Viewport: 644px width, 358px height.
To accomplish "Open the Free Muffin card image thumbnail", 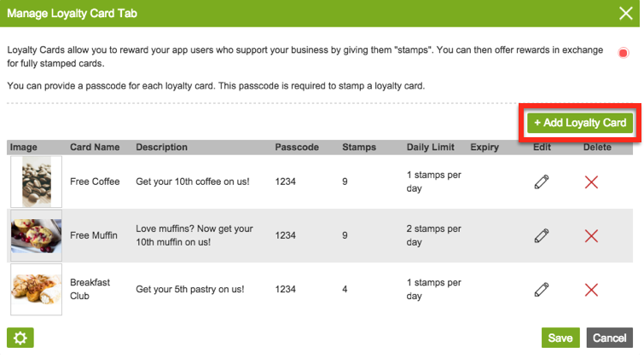I will (x=36, y=235).
